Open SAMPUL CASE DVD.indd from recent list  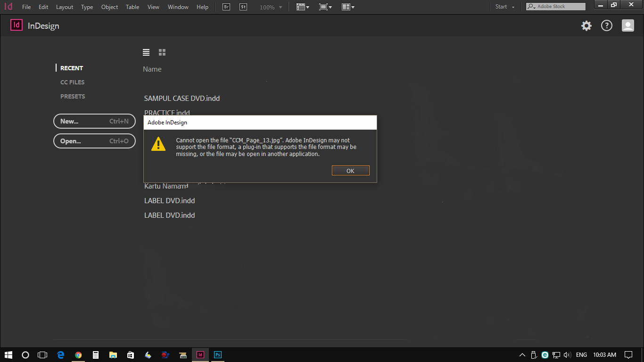182,99
